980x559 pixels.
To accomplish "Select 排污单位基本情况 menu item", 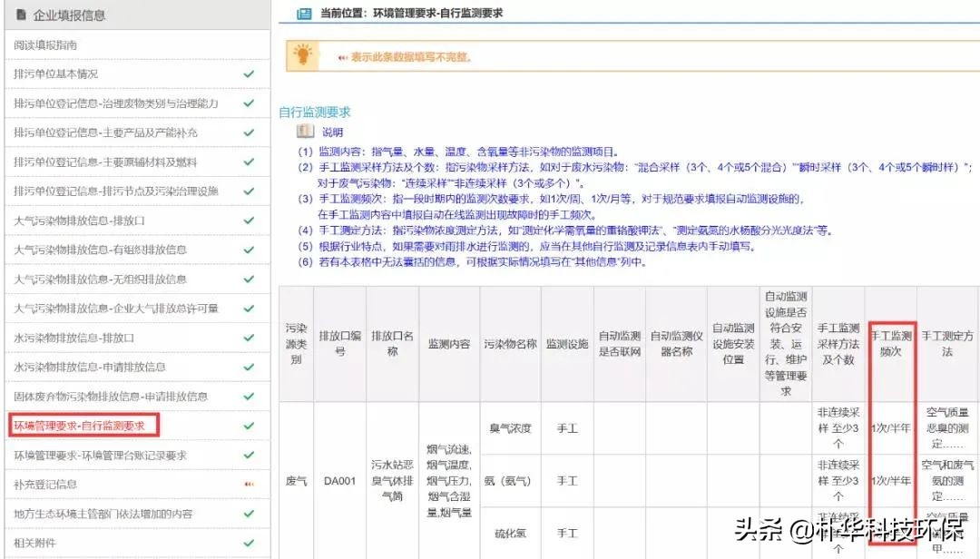I will [55, 74].
